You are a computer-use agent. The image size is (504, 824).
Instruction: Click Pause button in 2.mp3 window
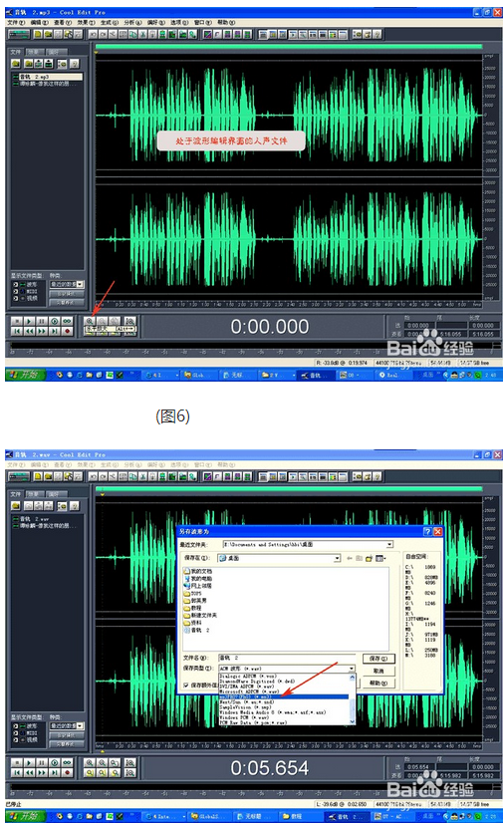42,321
